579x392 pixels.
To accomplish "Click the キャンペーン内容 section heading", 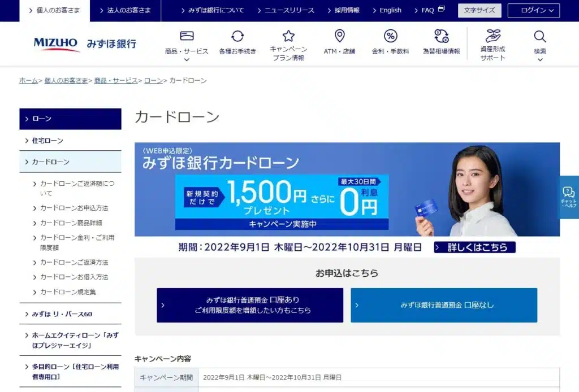I will 163,359.
